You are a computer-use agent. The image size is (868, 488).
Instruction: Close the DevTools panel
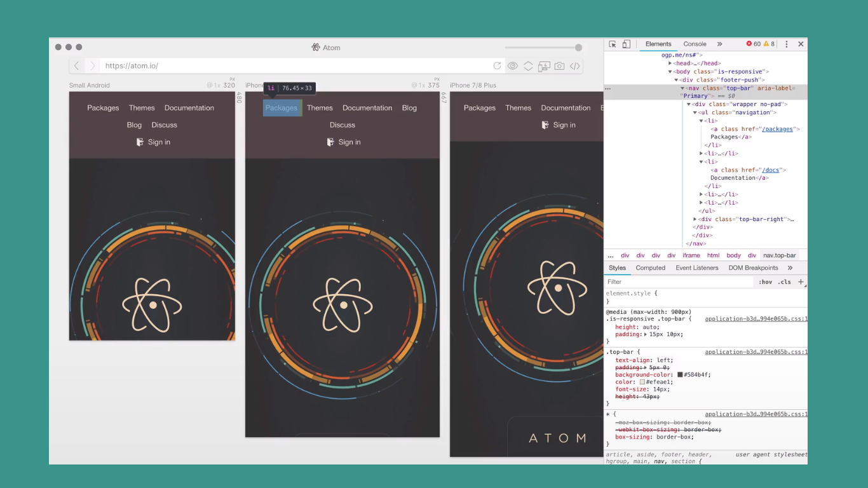click(x=801, y=44)
